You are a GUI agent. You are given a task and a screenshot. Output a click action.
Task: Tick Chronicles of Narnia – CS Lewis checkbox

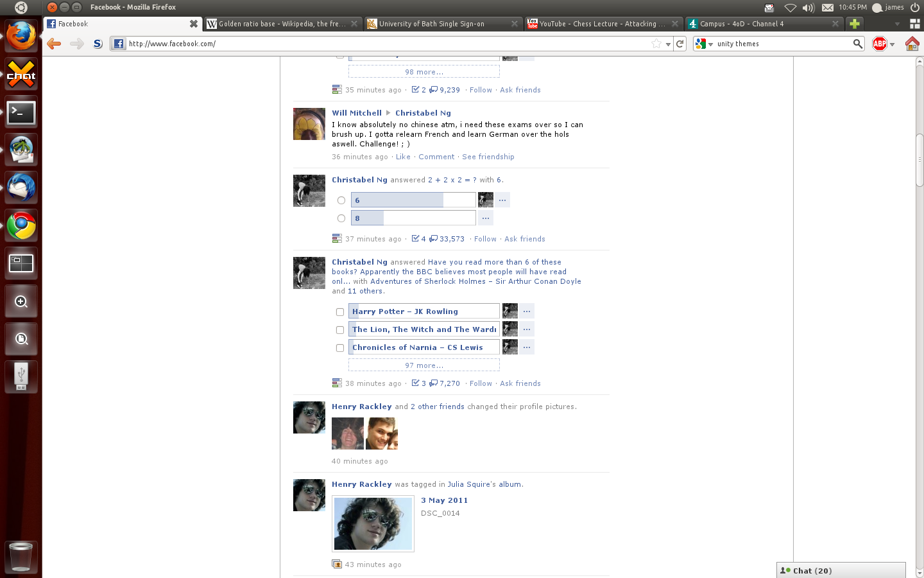pyautogui.click(x=340, y=348)
